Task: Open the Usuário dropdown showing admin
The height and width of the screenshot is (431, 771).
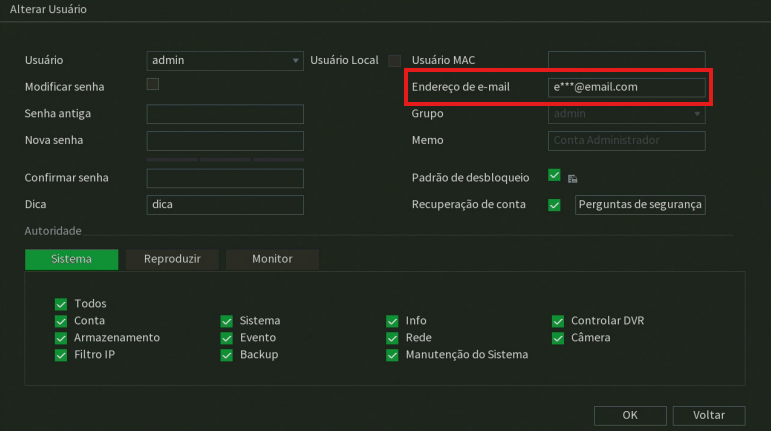Action: click(225, 60)
